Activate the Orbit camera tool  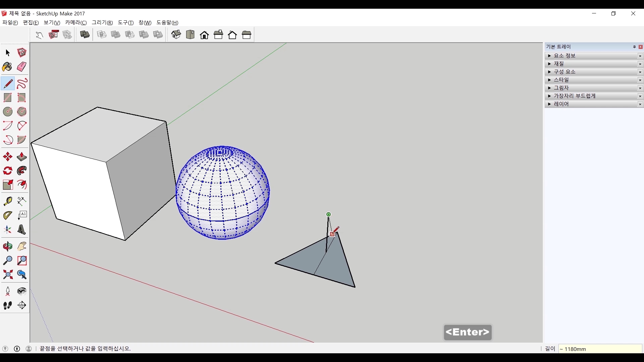pyautogui.click(x=7, y=247)
